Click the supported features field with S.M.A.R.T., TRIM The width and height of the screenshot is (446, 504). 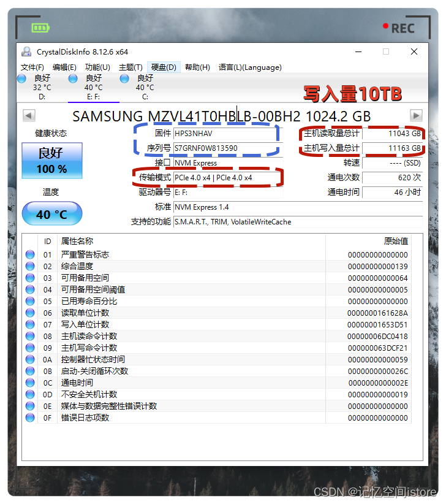point(298,222)
